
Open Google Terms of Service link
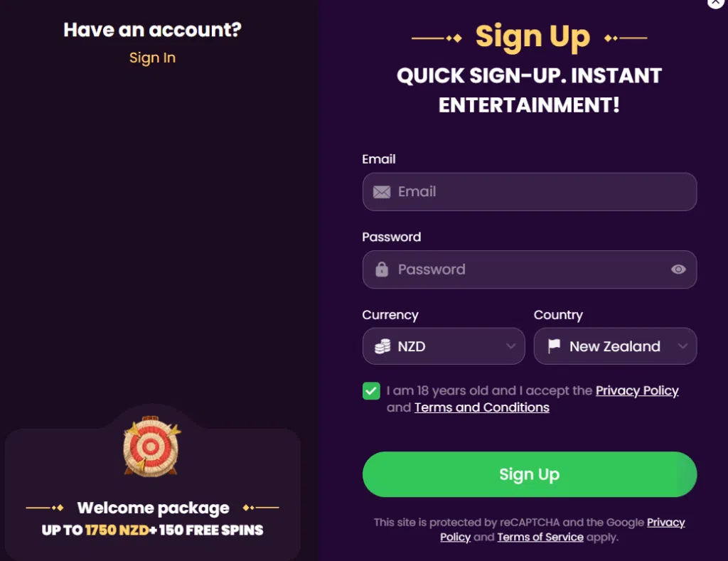pyautogui.click(x=540, y=537)
